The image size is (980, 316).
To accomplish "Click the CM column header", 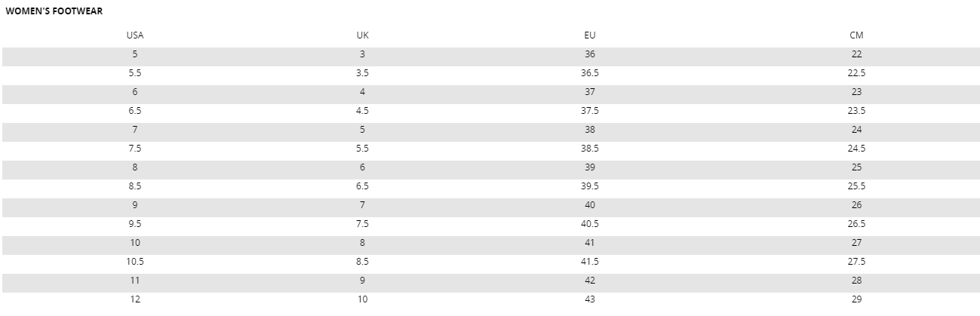I will 856,35.
